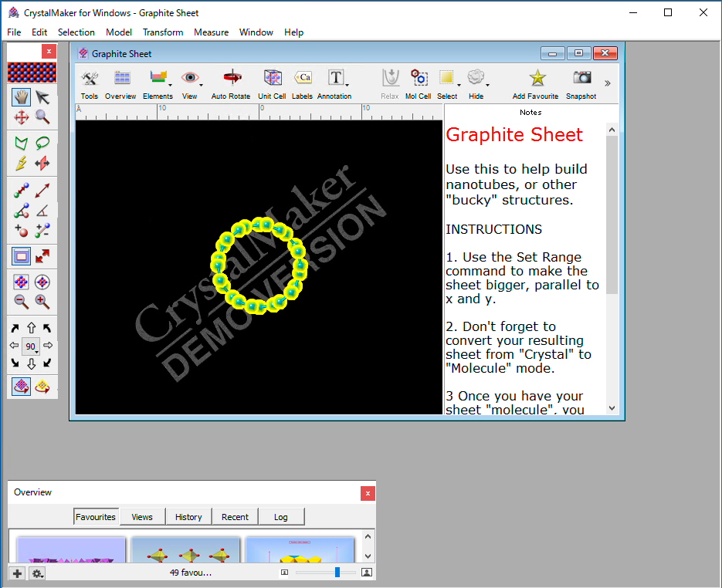Screen dimensions: 722x588
Task: Expand toolbar overflow chevron
Action: (608, 83)
